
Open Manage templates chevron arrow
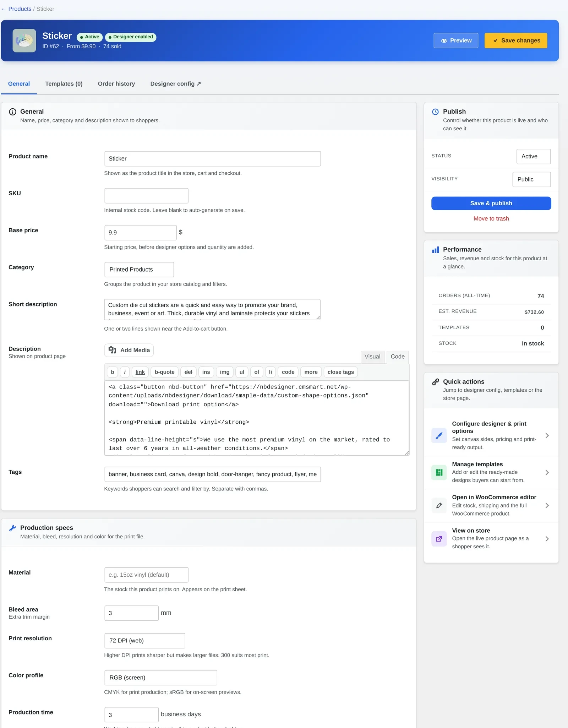[547, 472]
